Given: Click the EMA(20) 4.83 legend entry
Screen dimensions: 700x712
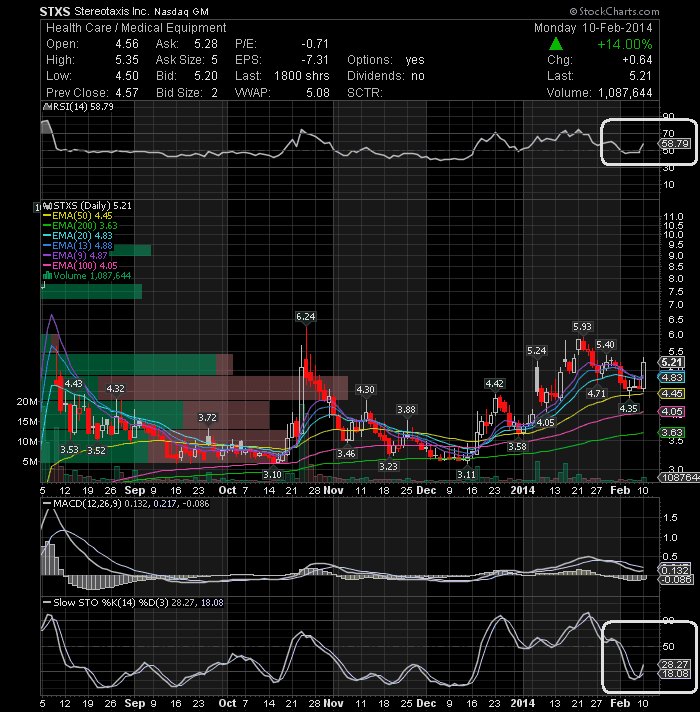Looking at the screenshot, I should click(x=78, y=236).
